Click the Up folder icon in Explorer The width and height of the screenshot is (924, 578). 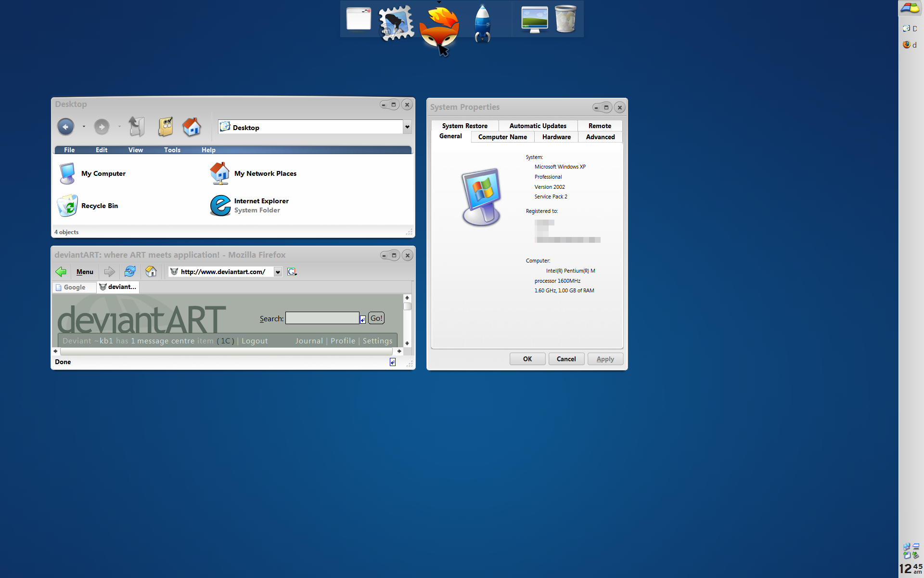point(137,127)
